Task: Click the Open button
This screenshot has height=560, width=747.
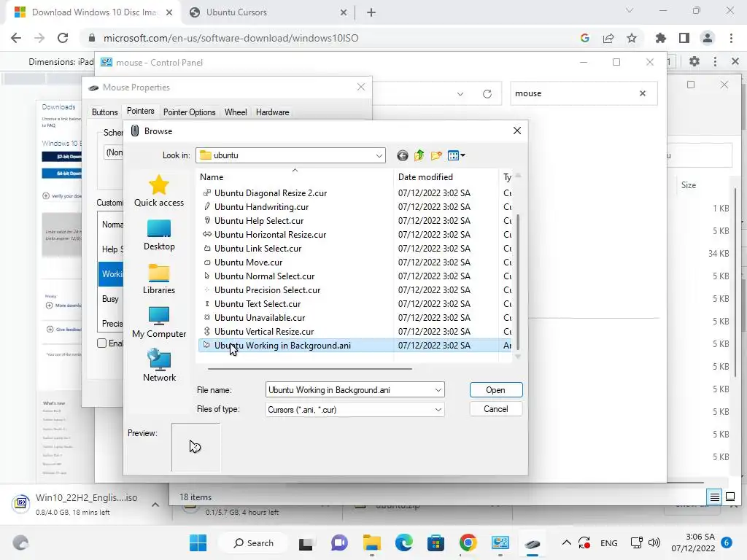Action: 495,390
